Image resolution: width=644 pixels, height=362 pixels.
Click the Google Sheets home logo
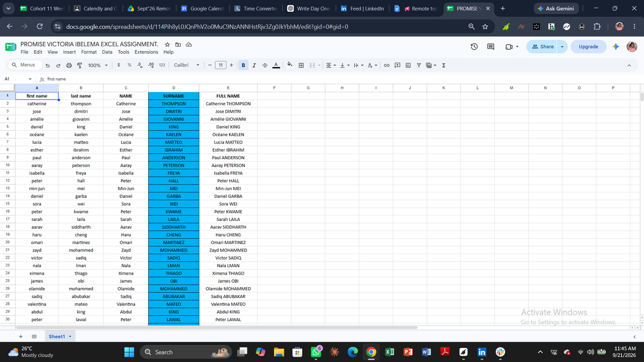click(x=10, y=47)
